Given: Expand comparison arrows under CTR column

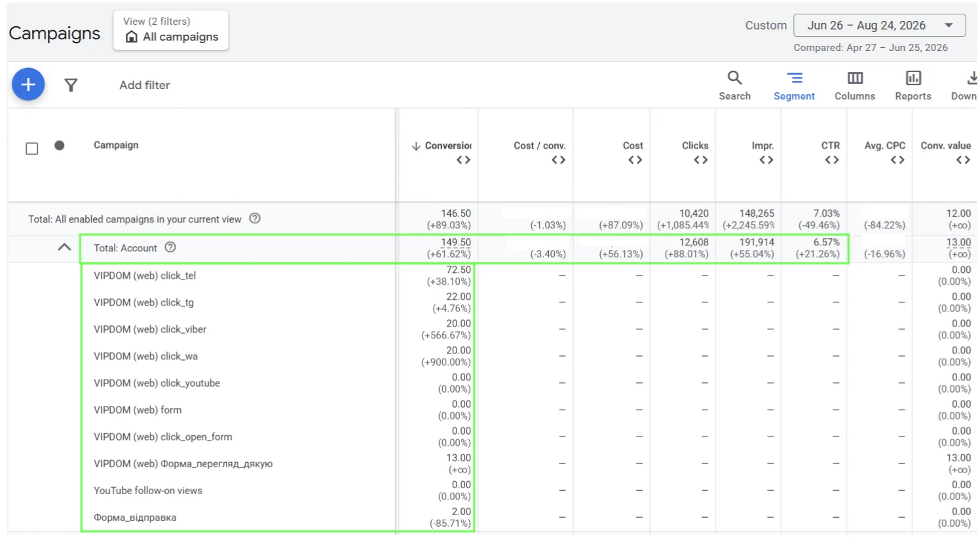Looking at the screenshot, I should click(x=832, y=160).
